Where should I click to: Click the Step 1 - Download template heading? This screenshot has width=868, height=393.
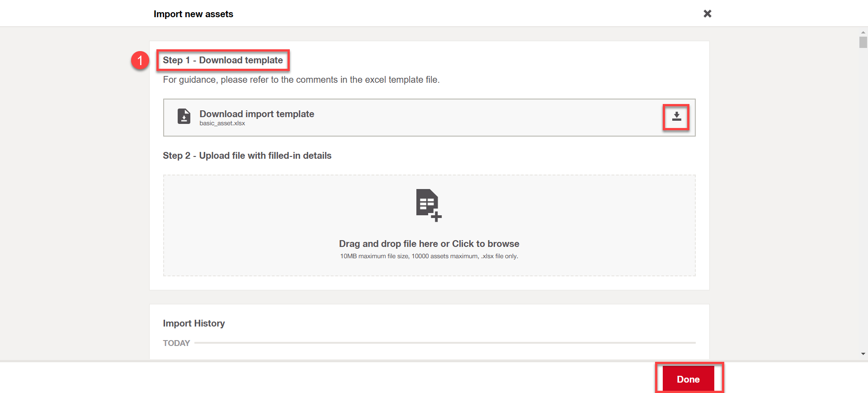[223, 60]
